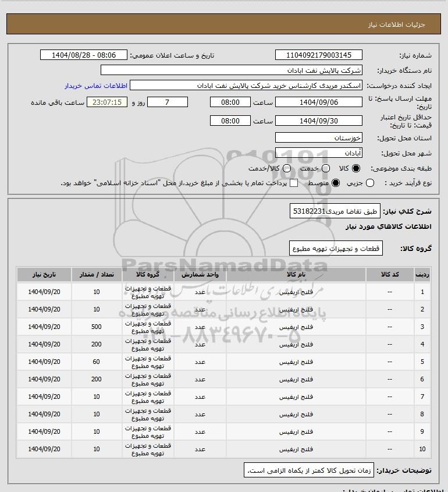Click the buyer notes field about delivery time
Screen dimensions: 448x492
(x=309, y=470)
